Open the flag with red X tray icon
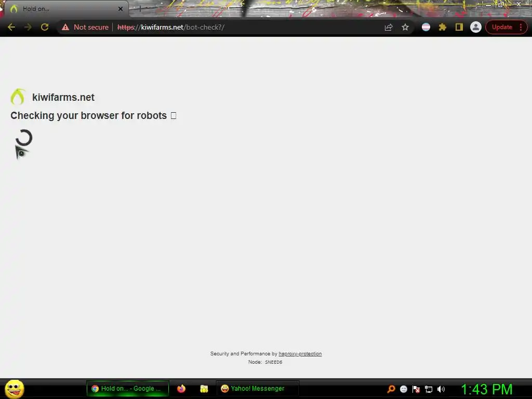 point(416,389)
